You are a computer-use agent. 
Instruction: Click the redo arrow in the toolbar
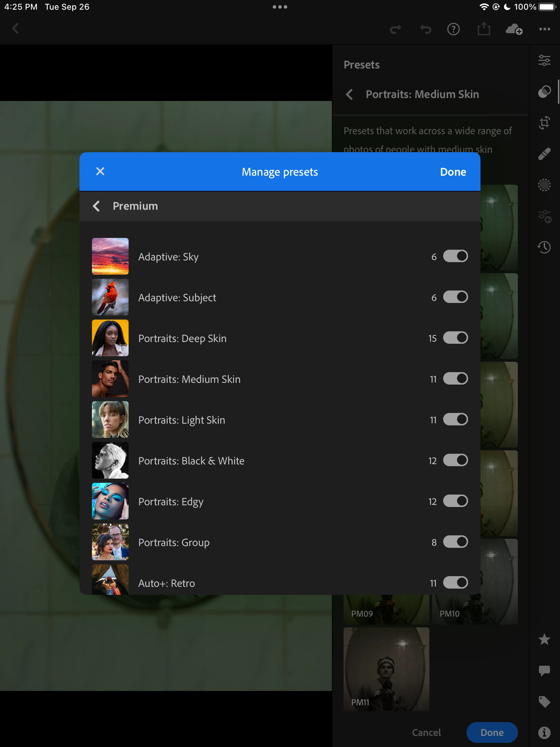[x=395, y=29]
